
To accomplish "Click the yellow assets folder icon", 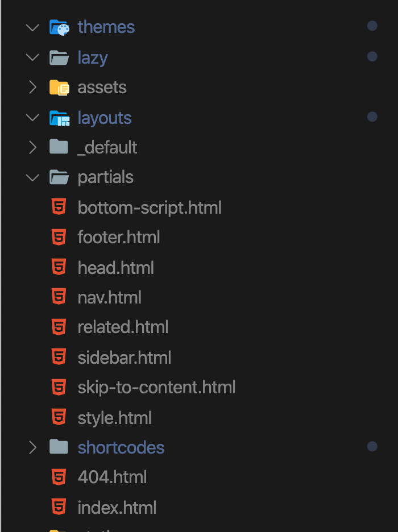I will coord(59,88).
